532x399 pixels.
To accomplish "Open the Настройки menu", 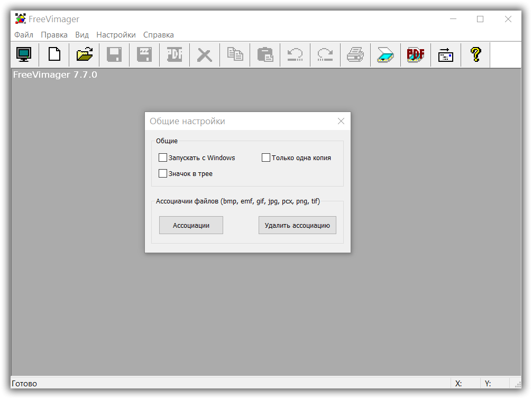I will click(116, 35).
